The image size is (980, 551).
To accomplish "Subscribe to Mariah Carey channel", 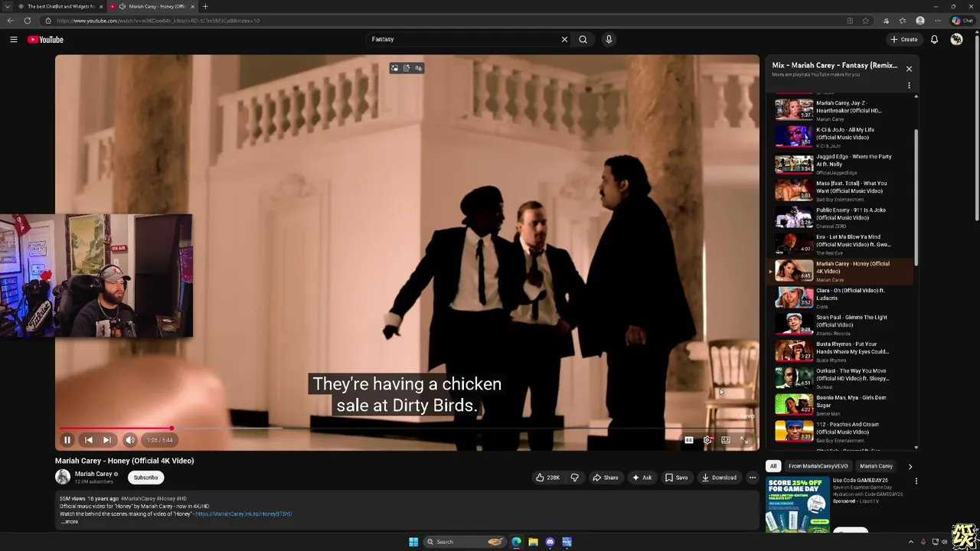I will point(145,478).
